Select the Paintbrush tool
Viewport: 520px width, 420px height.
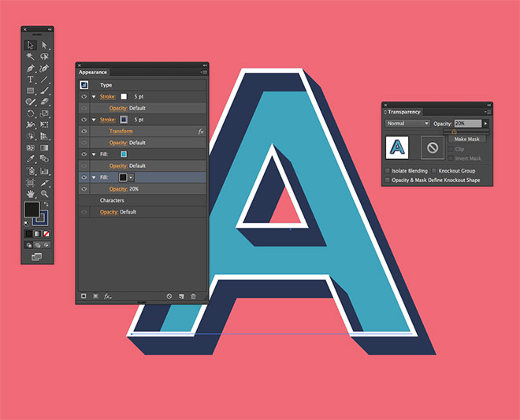click(44, 91)
